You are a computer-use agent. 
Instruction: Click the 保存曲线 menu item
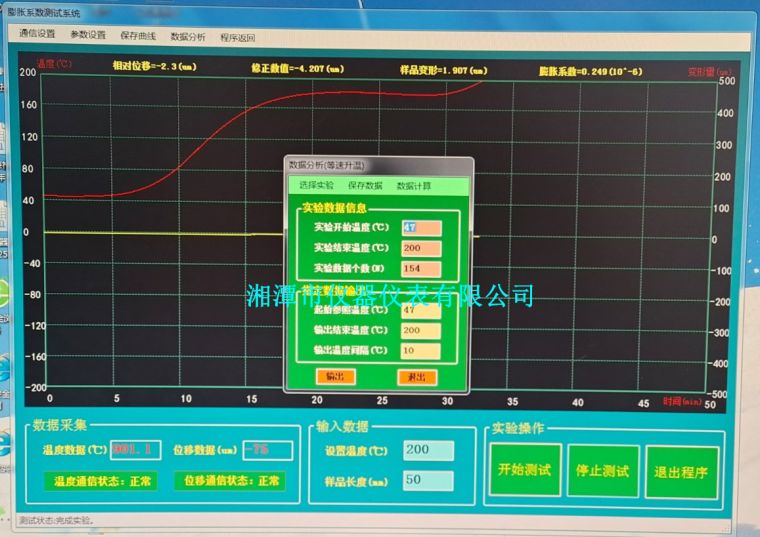[x=138, y=35]
